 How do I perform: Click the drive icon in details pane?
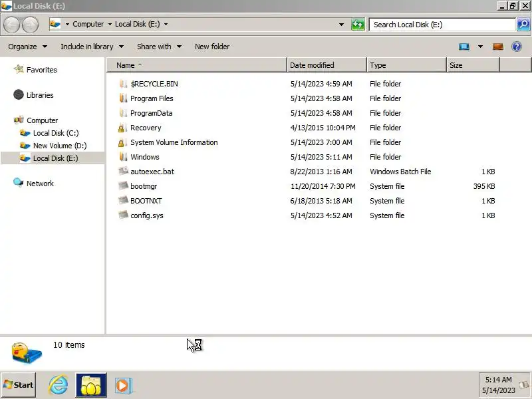(27, 353)
